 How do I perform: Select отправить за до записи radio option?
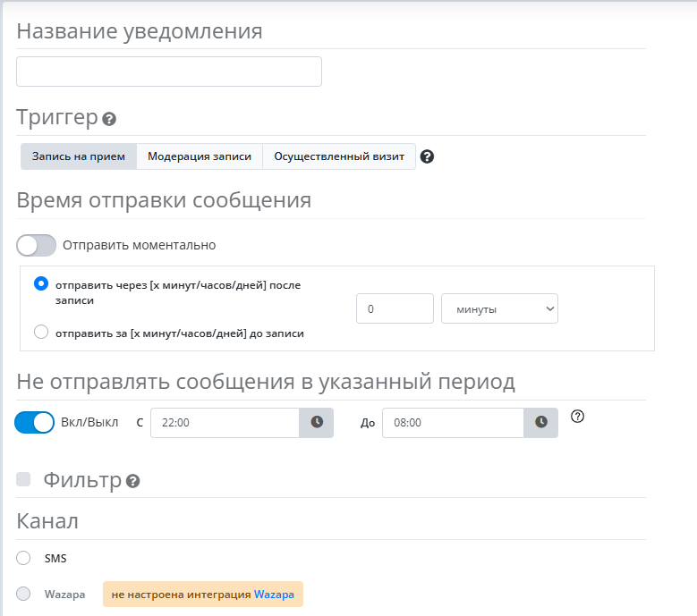[x=40, y=333]
